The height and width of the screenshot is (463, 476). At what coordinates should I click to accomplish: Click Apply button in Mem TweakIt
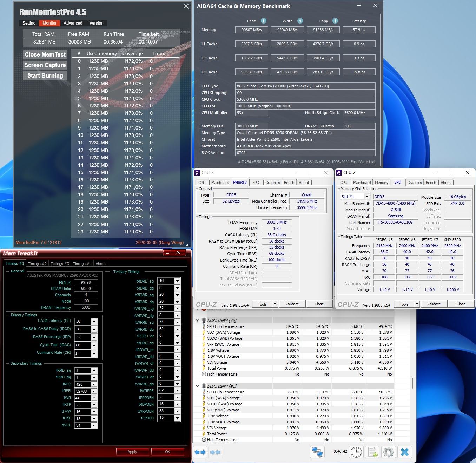coord(132,452)
